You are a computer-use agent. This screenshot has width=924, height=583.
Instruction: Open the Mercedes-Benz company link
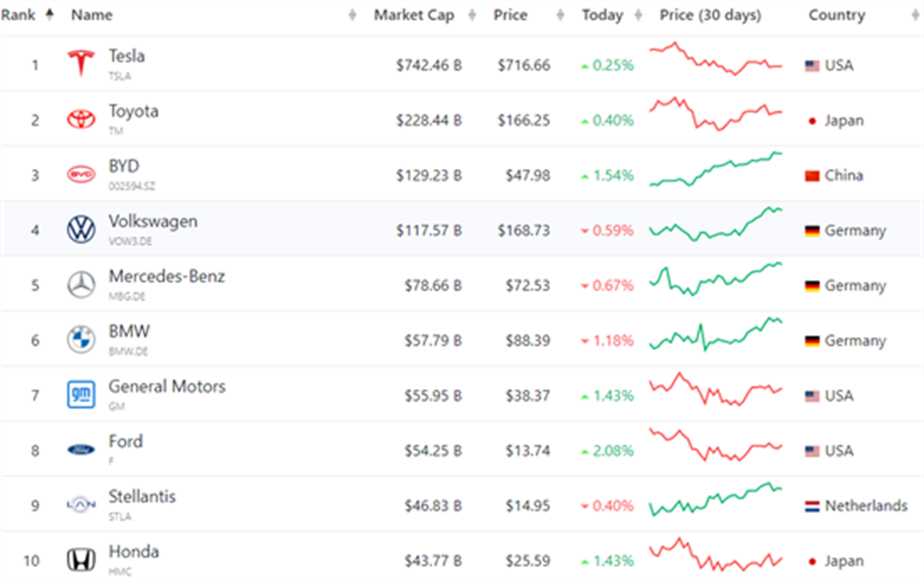point(167,276)
